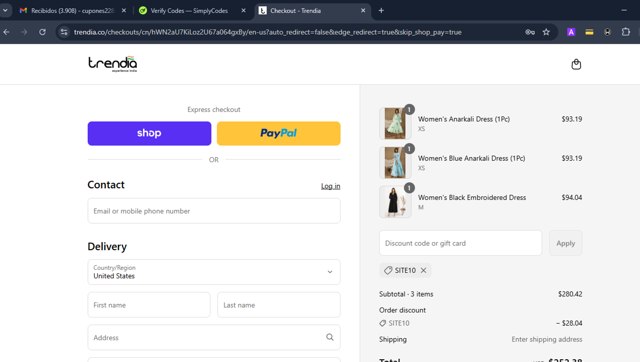Open password manager key icon
Image resolution: width=640 pixels, height=362 pixels.
(x=530, y=32)
